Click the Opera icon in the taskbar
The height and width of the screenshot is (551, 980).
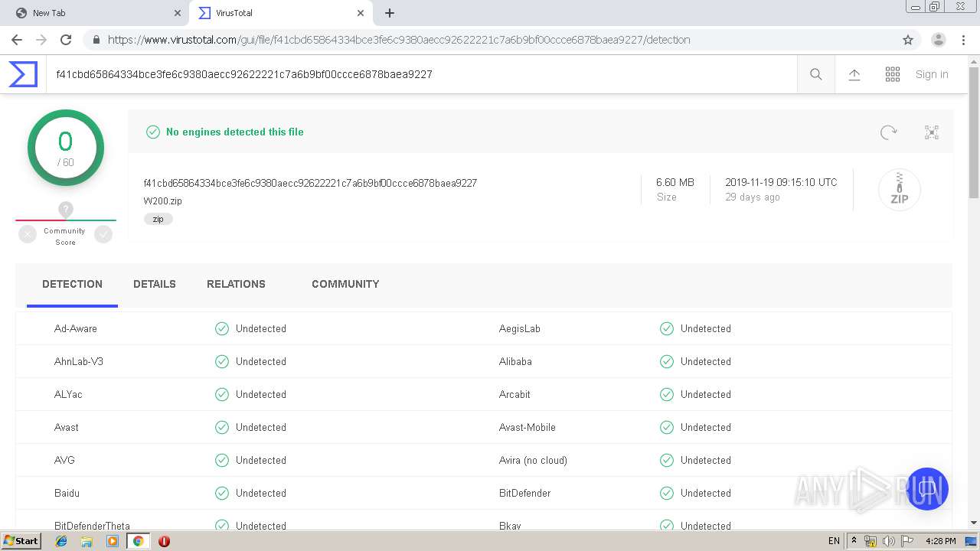click(164, 541)
